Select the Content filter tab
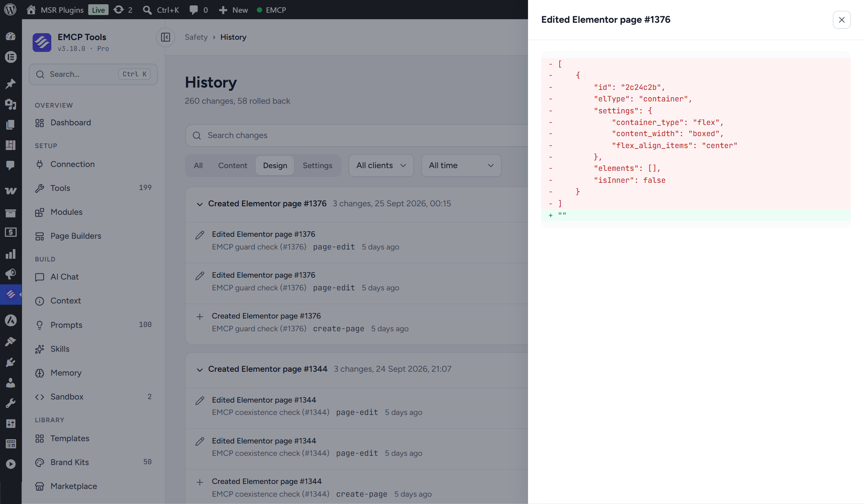The height and width of the screenshot is (504, 864). click(233, 165)
